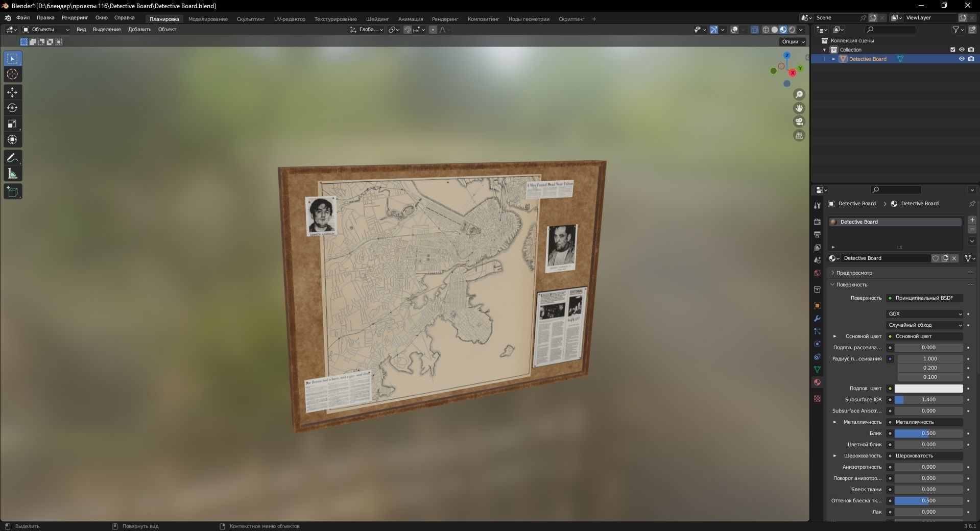Image resolution: width=980 pixels, height=531 pixels.
Task: Collapse the Surface panel
Action: coord(832,285)
